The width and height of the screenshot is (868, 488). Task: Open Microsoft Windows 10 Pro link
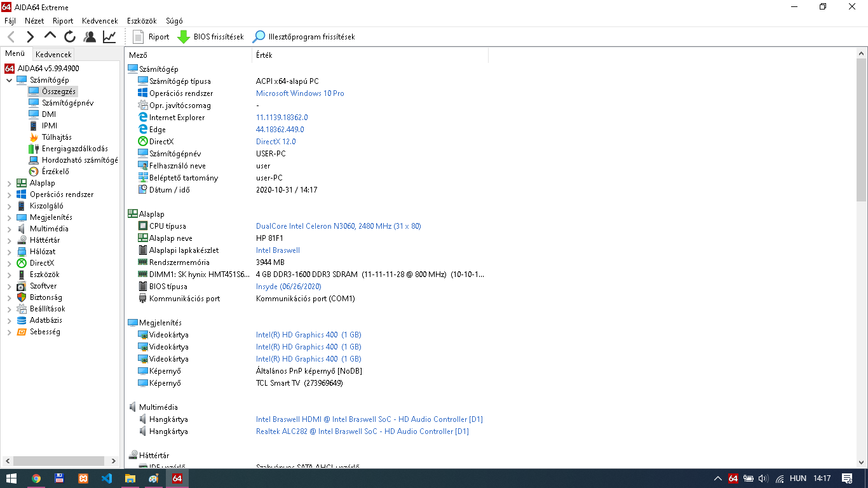[300, 93]
